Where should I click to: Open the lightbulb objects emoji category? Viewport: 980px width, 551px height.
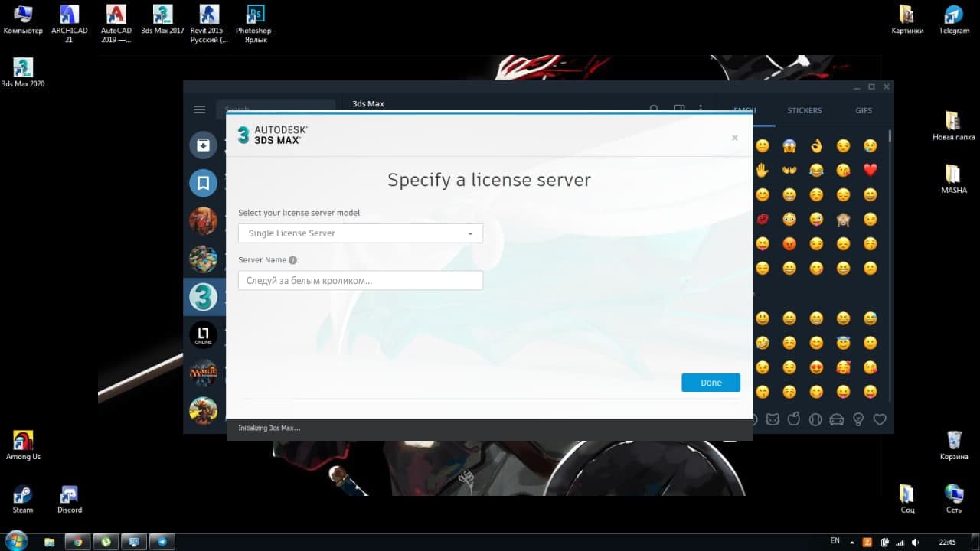(858, 419)
